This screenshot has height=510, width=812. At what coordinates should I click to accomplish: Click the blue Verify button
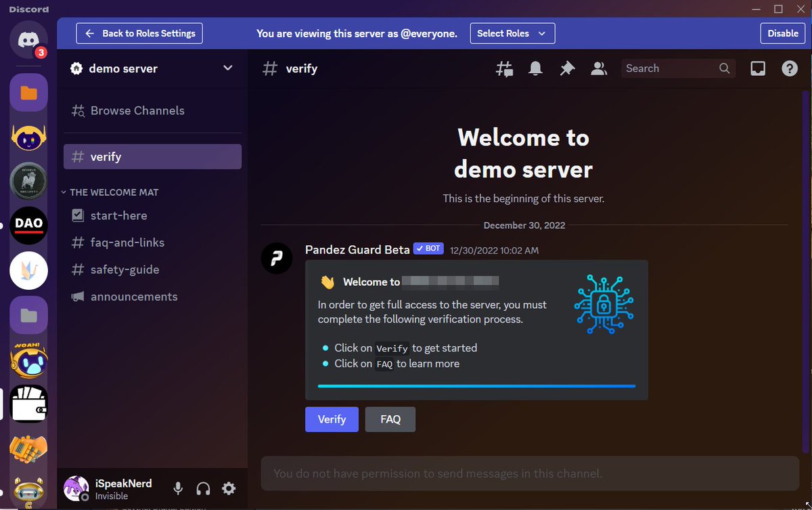pos(332,419)
